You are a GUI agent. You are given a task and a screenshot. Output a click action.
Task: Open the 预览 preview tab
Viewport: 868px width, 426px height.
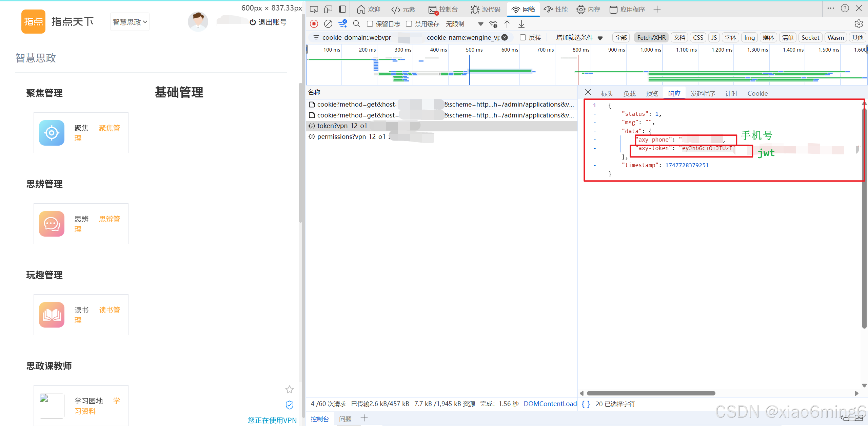pyautogui.click(x=652, y=93)
